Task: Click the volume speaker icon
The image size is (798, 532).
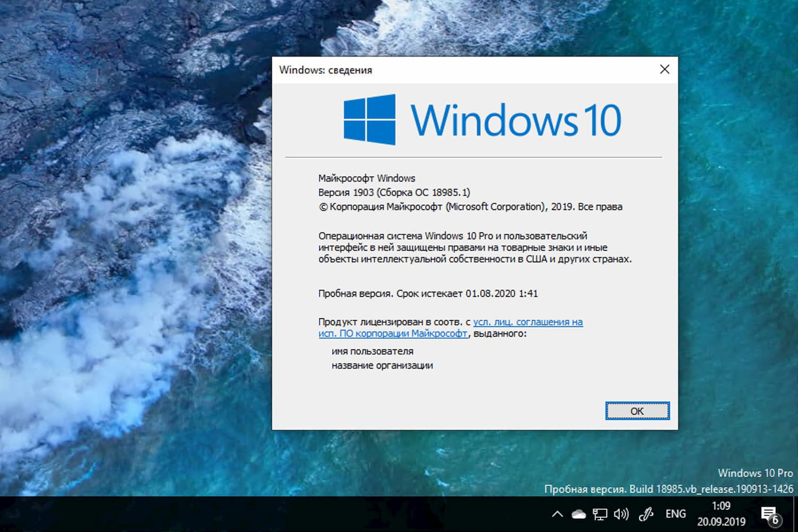Action: (x=621, y=514)
